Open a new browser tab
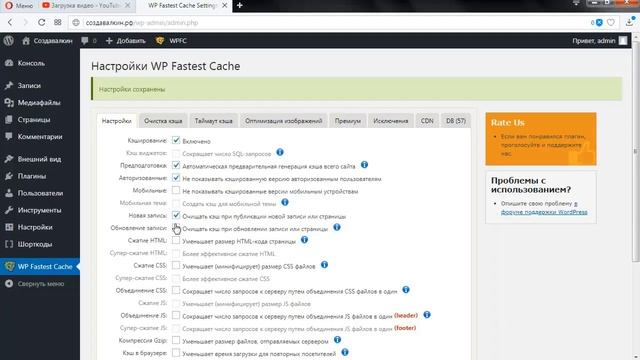Viewport: 640px width, 360px height. [x=240, y=6]
